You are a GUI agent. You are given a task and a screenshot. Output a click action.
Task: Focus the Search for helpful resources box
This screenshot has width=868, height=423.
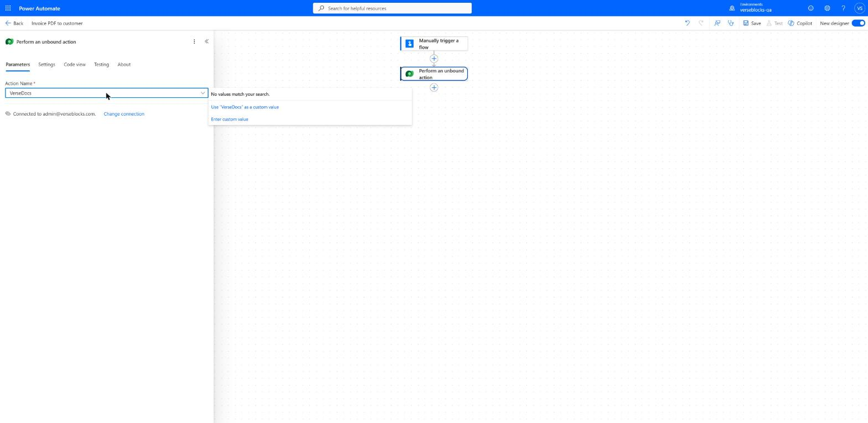(x=392, y=8)
